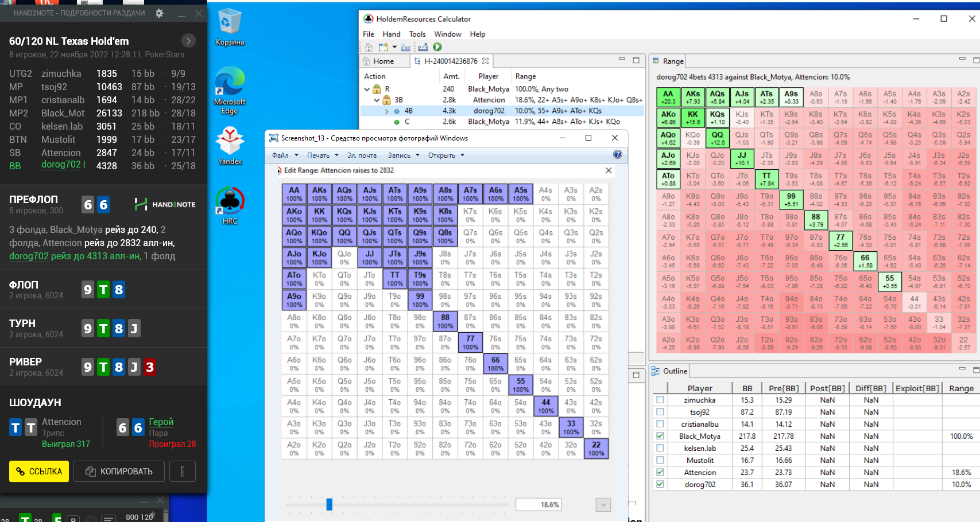Click the next hand arrow in Hand2Note
Screen dimensions: 980x522
point(188,41)
